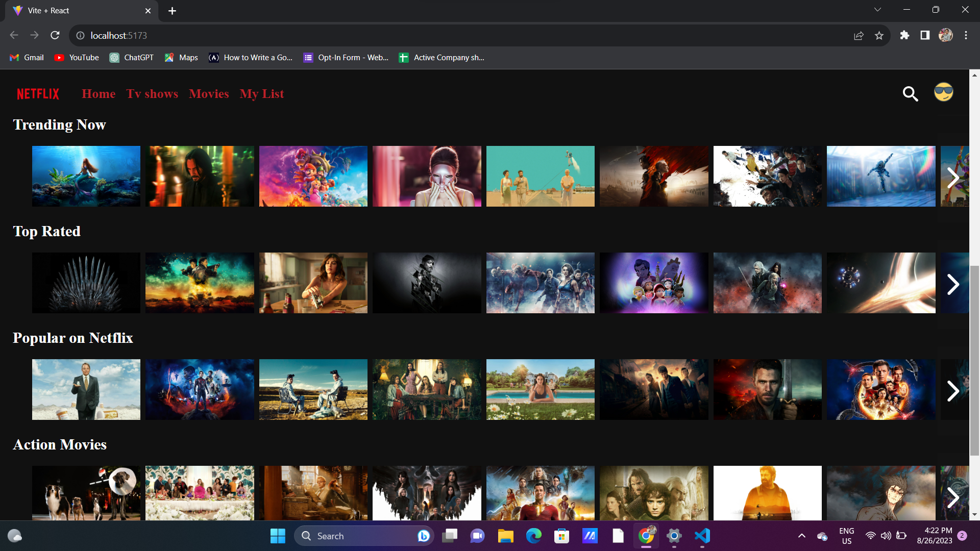The width and height of the screenshot is (980, 551).
Task: Launch Visual Studio Code from the taskbar
Action: click(702, 536)
